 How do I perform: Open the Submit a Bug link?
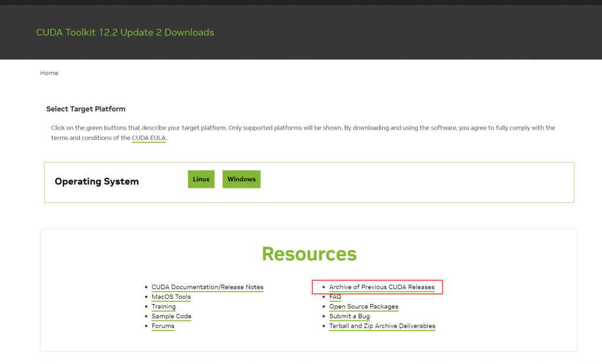[x=349, y=316]
